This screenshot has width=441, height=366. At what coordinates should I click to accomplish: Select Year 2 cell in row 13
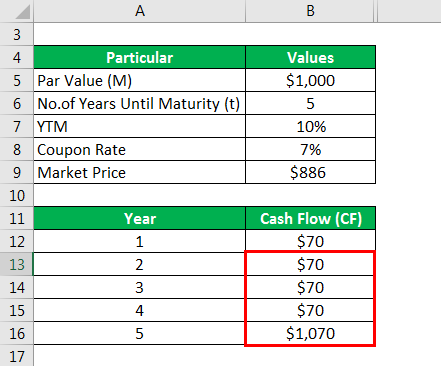(x=140, y=264)
